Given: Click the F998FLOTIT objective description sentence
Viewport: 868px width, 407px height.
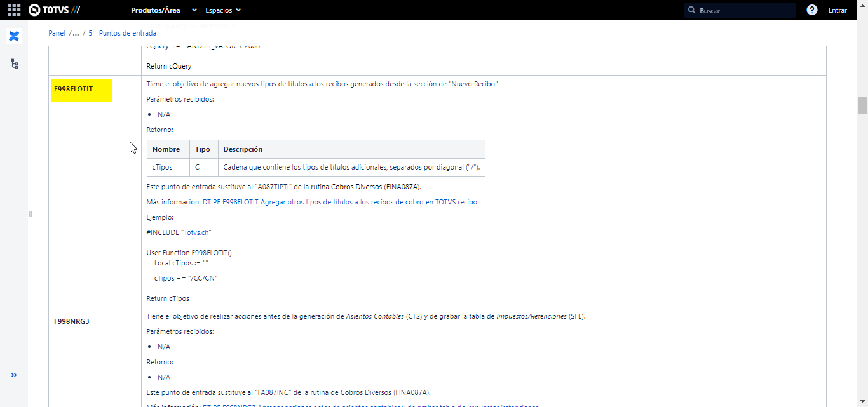Looking at the screenshot, I should tap(322, 84).
